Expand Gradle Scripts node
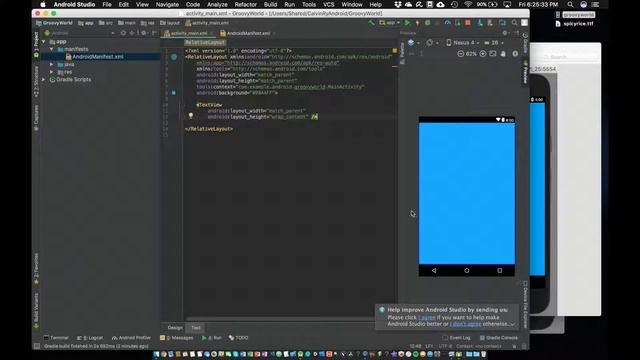The image size is (640, 360). click(44, 80)
